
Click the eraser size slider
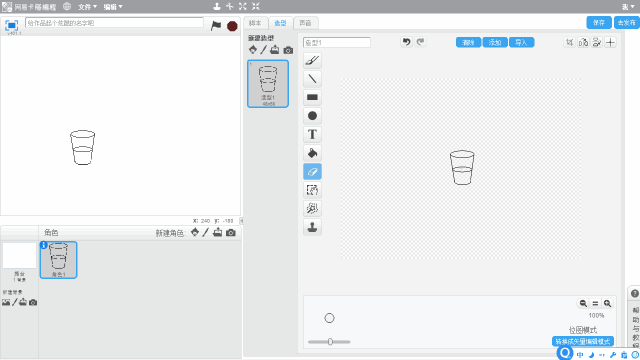329,342
